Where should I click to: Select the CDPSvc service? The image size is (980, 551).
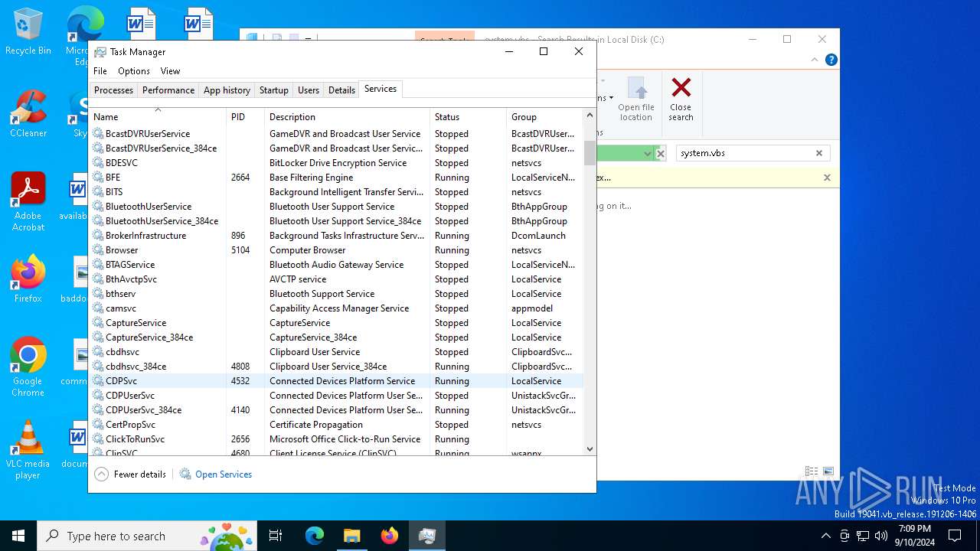pos(336,381)
